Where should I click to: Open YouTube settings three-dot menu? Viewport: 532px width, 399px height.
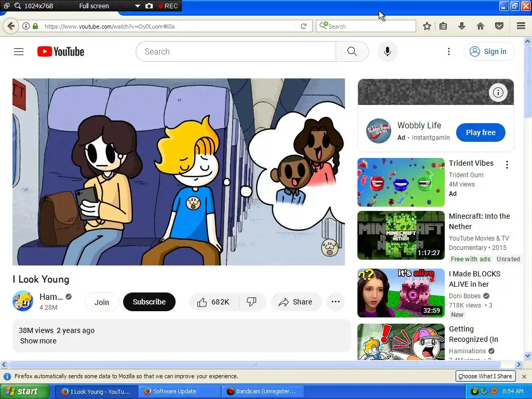pyautogui.click(x=448, y=51)
